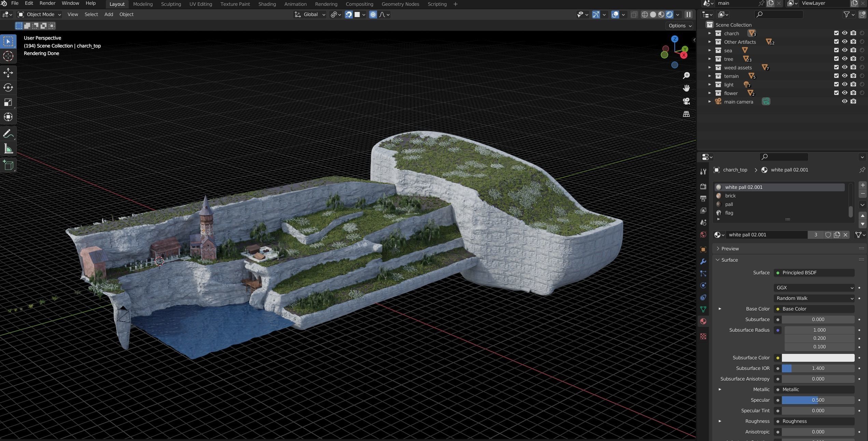Switch to the Geometry Nodes workspace tab
Viewport: 868px width, 441px height.
tap(400, 4)
